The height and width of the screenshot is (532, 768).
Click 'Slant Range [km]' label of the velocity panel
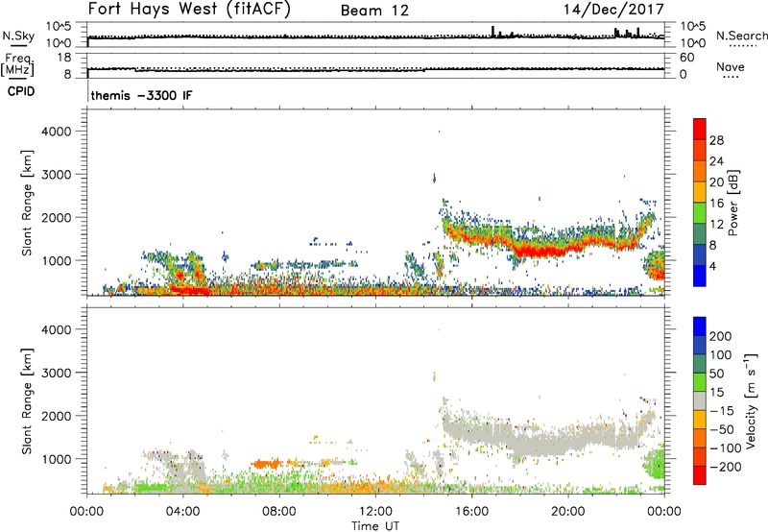pyautogui.click(x=27, y=401)
